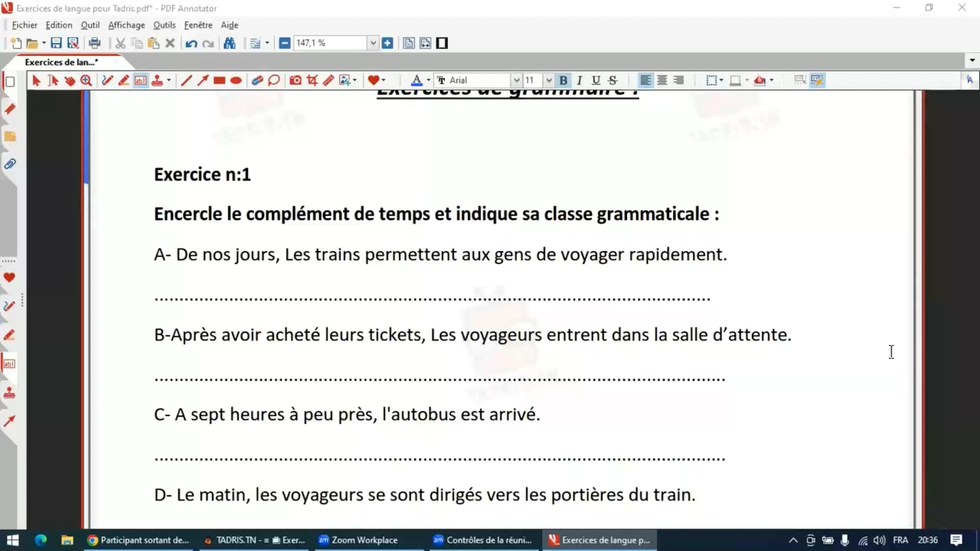This screenshot has width=980, height=551.
Task: Expand the 147,1 % zoom level dropdown
Action: 373,43
